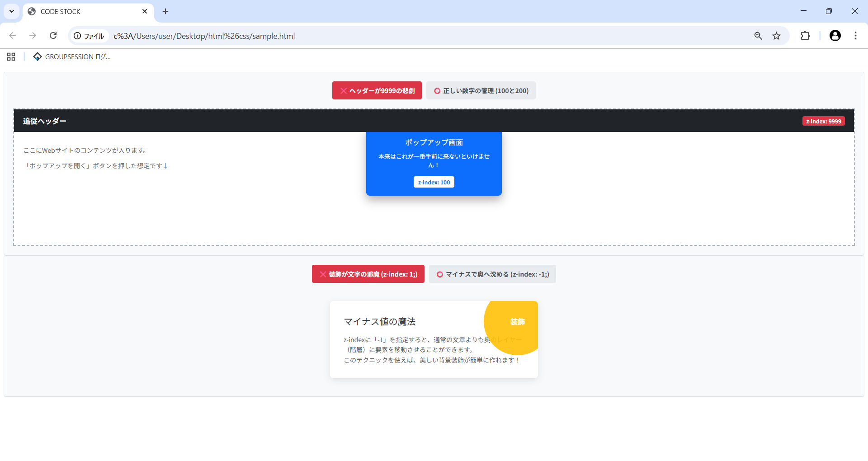
Task: Click the browser back navigation arrow
Action: 12,36
